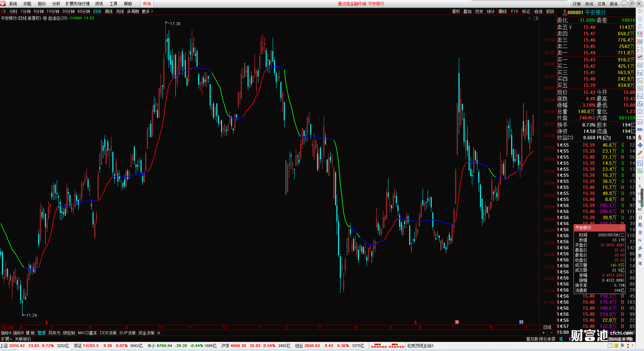Toggle the 月 period in the sidebar

640,233
